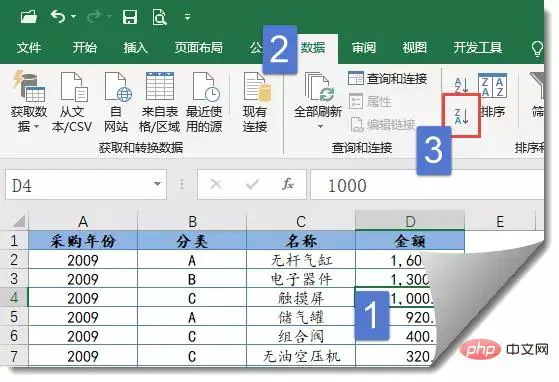Select column C header
The image size is (559, 382).
(x=301, y=221)
